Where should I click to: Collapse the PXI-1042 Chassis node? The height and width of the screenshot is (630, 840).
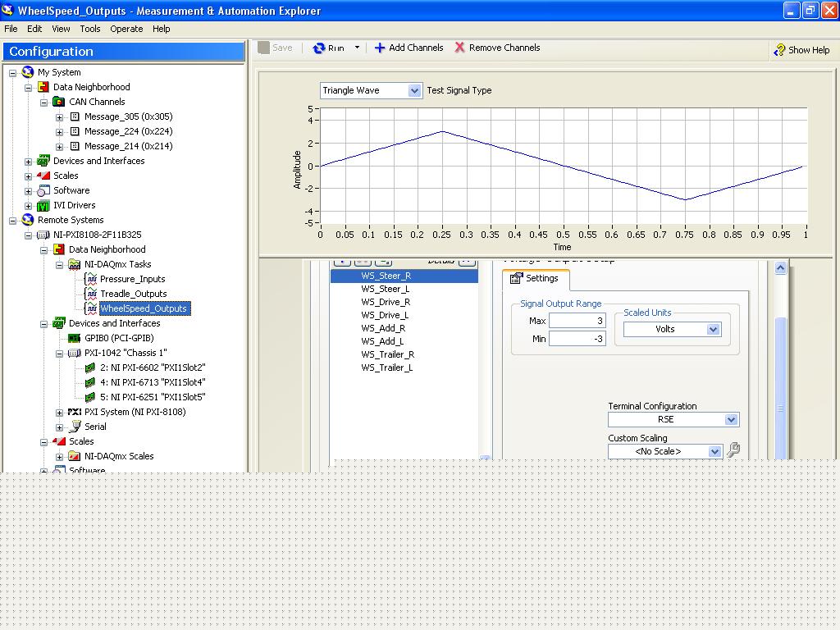59,354
